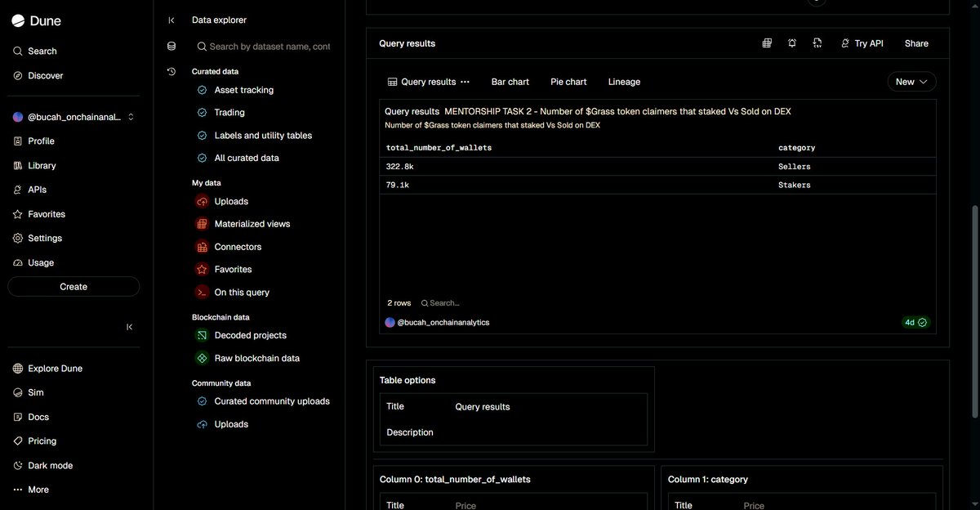Download results as CSV

point(817,43)
